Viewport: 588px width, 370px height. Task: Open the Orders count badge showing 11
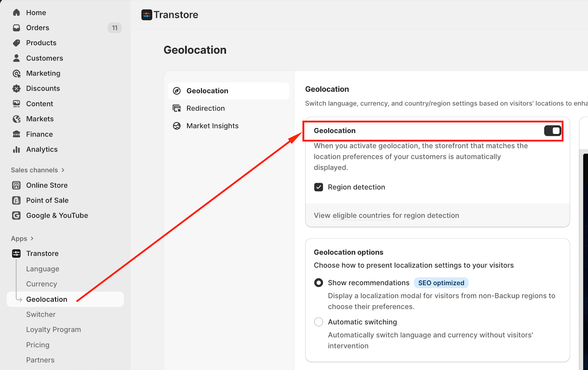[115, 28]
